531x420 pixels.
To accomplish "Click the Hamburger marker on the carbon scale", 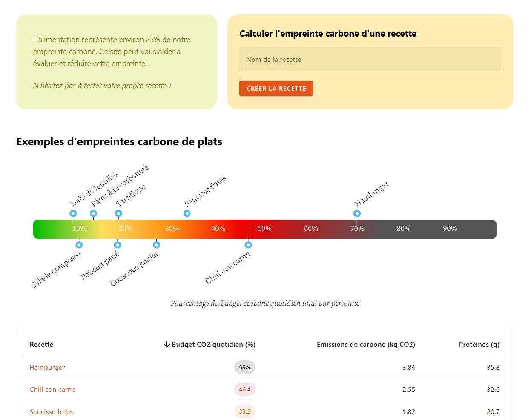I will pos(357,213).
